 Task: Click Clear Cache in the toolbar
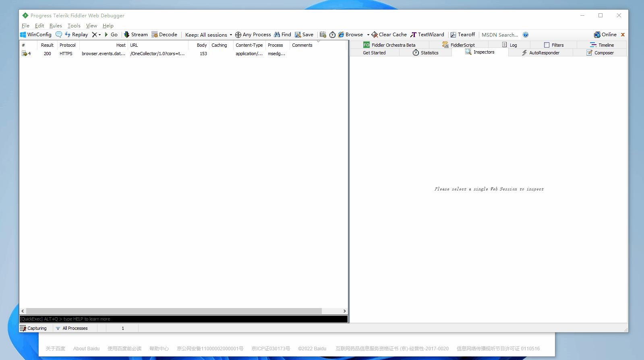click(389, 35)
